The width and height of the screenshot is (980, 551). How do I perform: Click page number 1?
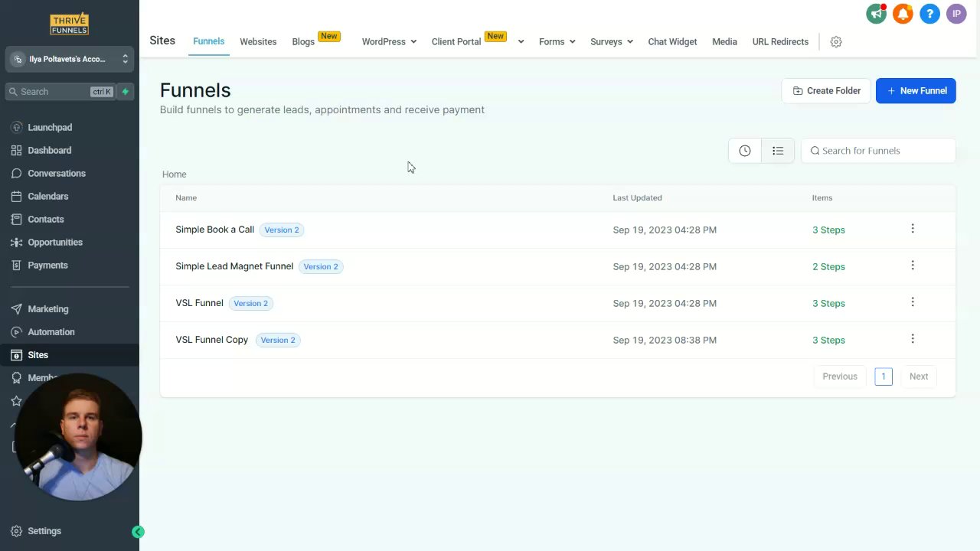[884, 377]
